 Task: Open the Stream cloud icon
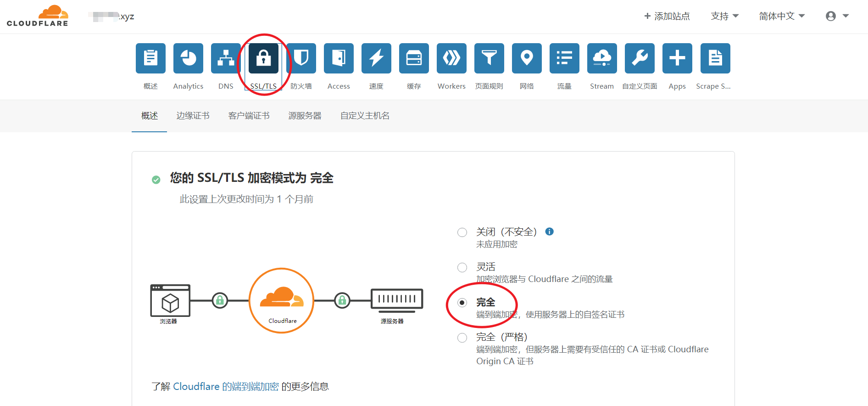(602, 58)
